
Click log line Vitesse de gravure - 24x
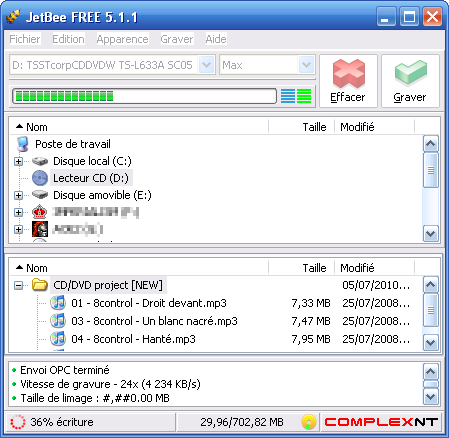point(110,384)
